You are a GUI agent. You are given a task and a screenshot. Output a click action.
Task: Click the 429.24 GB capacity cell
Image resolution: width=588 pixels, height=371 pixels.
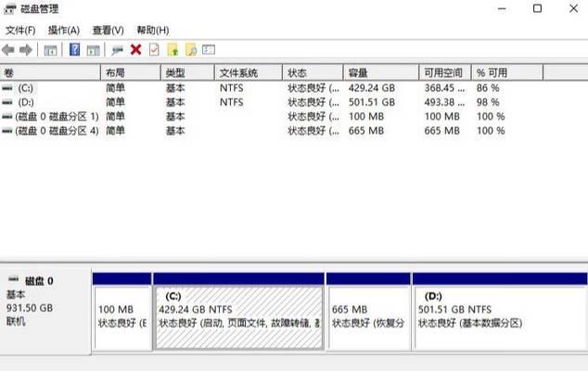point(372,88)
